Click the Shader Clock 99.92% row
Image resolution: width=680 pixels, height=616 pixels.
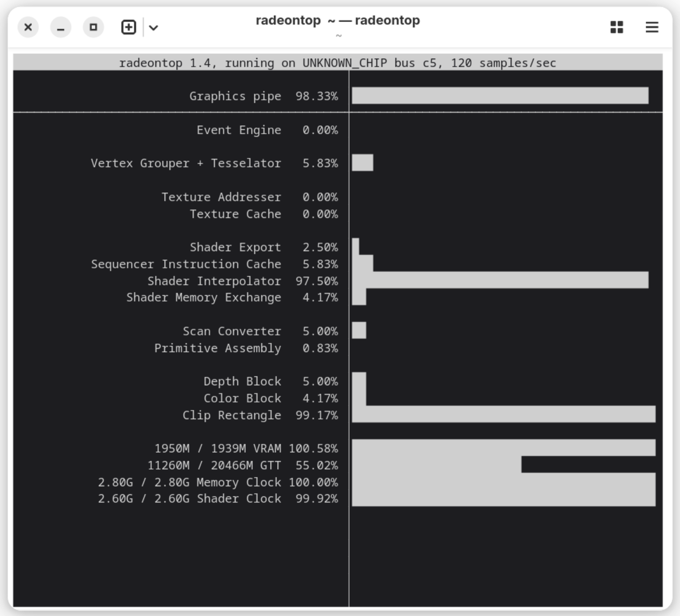[218, 499]
